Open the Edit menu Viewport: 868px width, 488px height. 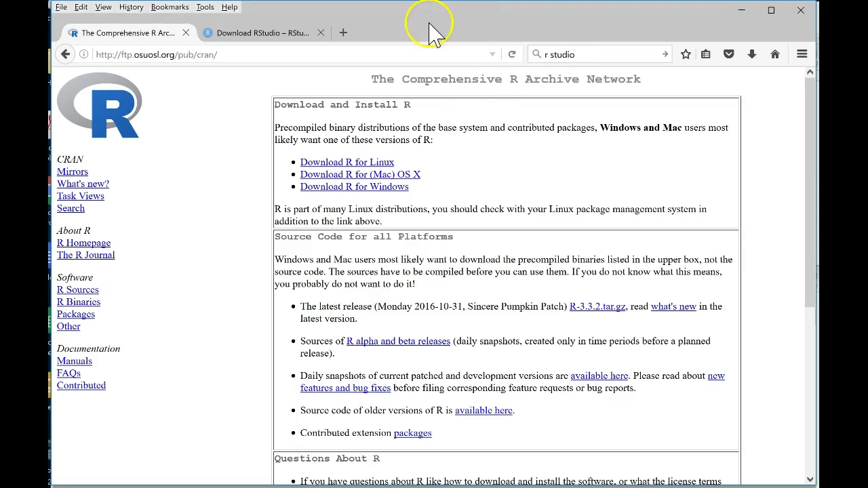click(81, 7)
